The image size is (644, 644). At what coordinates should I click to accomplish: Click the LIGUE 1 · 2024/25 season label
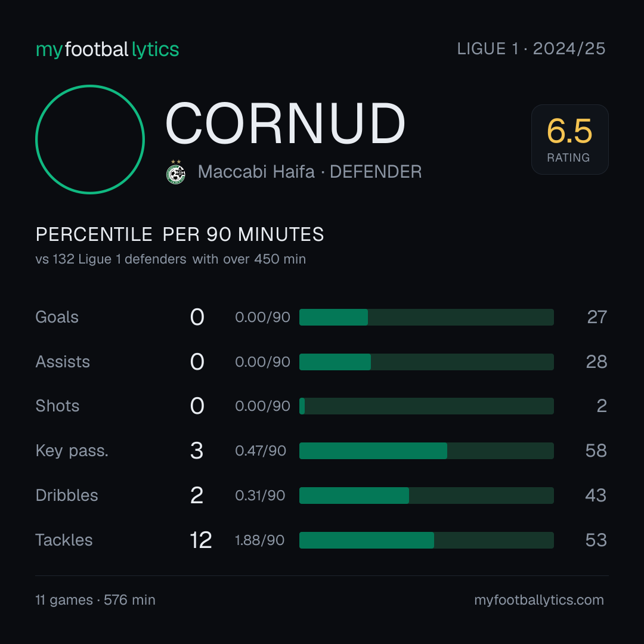tap(531, 49)
